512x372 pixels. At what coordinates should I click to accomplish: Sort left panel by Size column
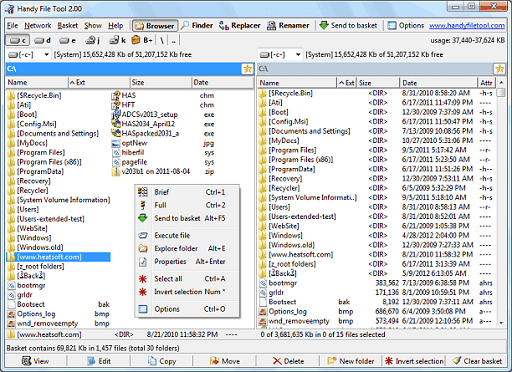[x=161, y=83]
